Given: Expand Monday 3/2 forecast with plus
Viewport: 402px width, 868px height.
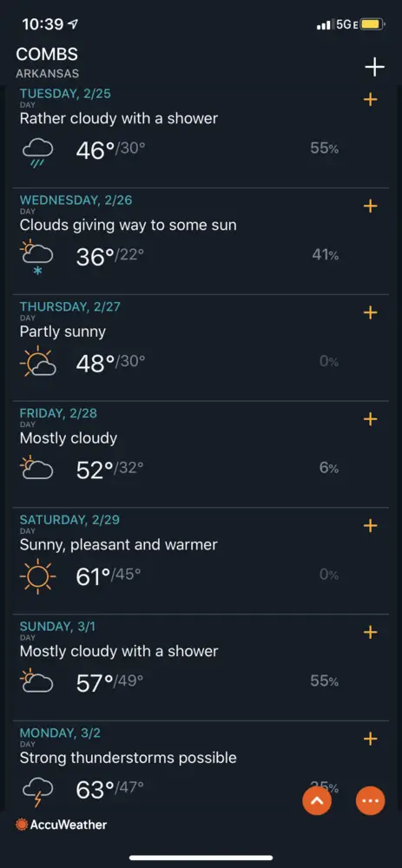Looking at the screenshot, I should (x=370, y=739).
